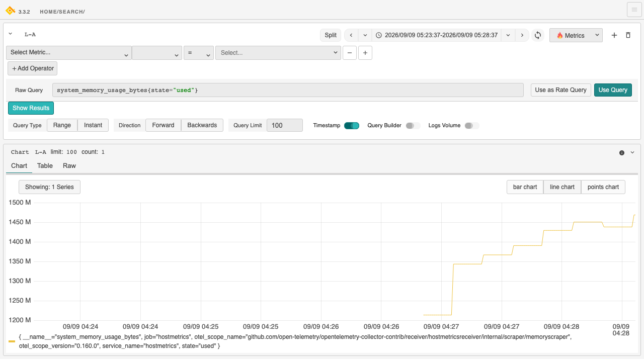Disable the Timestamp toggle
The image size is (644, 362).
click(x=352, y=126)
